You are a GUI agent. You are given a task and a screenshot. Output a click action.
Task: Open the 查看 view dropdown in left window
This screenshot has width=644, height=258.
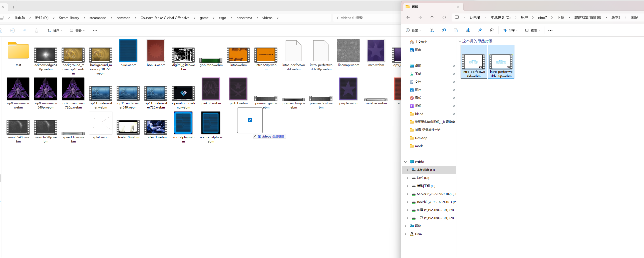click(x=77, y=30)
